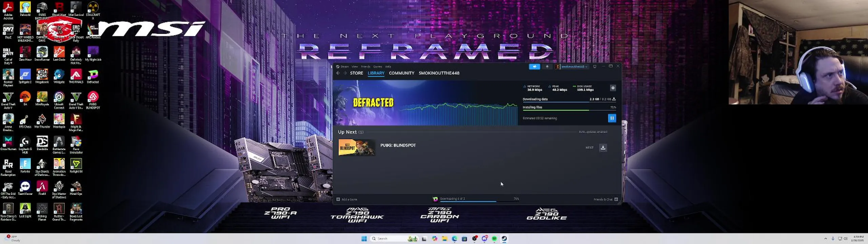This screenshot has height=244, width=868.
Task: Select the Ubisoft Connect desktop icon
Action: tap(59, 100)
